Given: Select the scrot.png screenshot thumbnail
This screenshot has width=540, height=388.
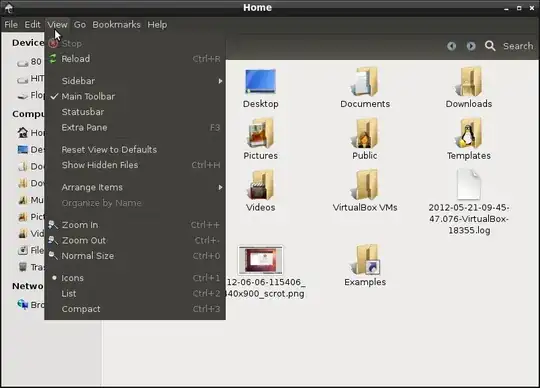Looking at the screenshot, I should [261, 260].
